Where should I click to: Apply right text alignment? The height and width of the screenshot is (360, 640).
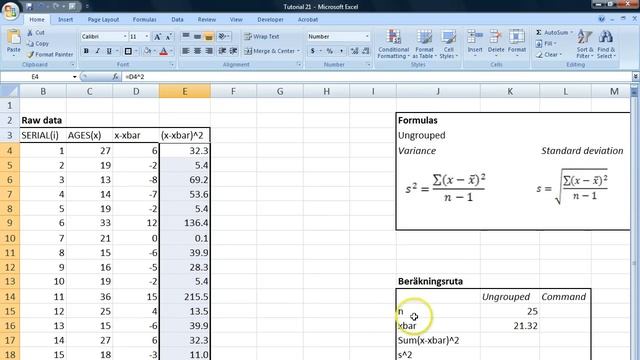[x=209, y=51]
